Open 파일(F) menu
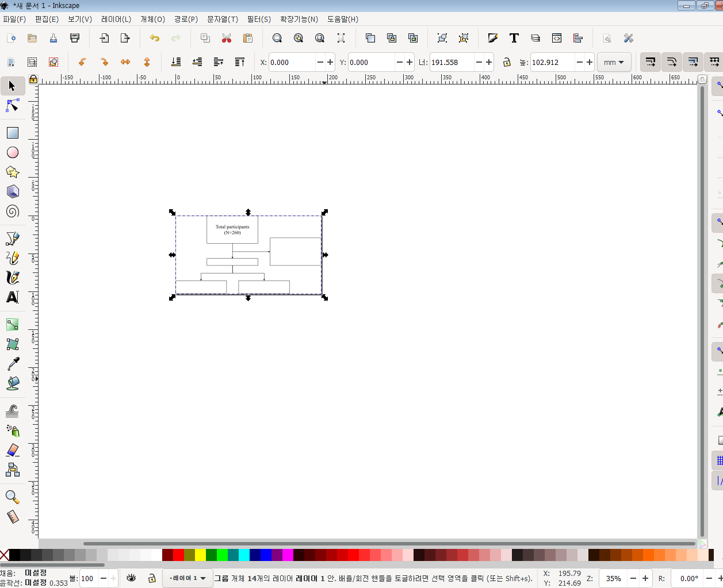 tap(14, 19)
